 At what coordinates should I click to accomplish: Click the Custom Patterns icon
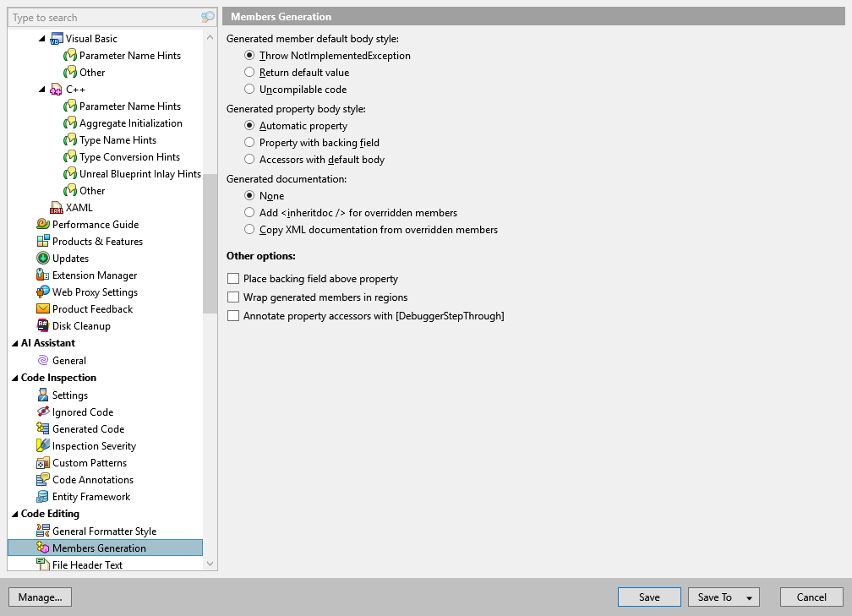coord(43,463)
